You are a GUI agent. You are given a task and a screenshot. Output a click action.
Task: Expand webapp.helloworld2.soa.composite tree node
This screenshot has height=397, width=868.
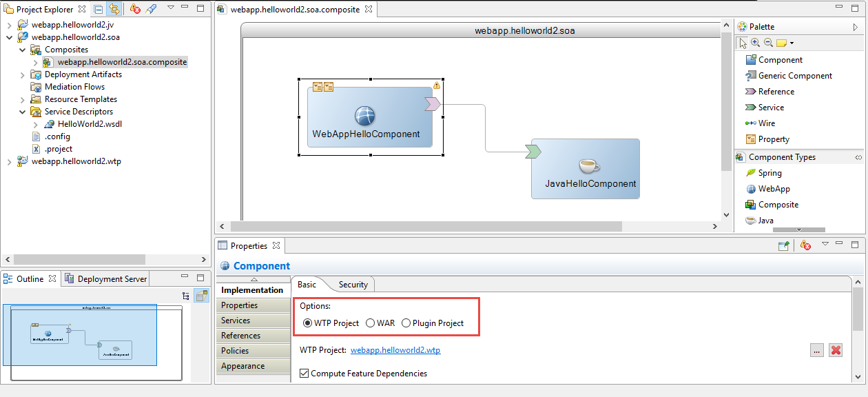point(35,62)
